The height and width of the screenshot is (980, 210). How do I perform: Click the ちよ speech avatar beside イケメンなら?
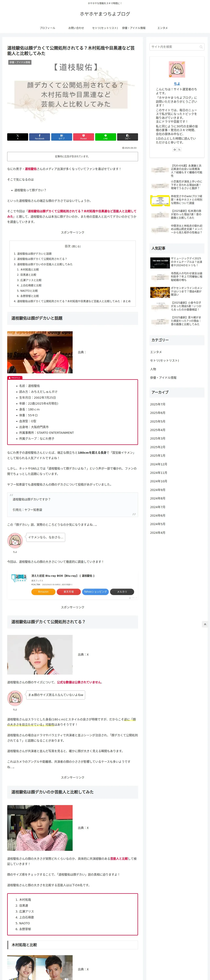point(15,541)
